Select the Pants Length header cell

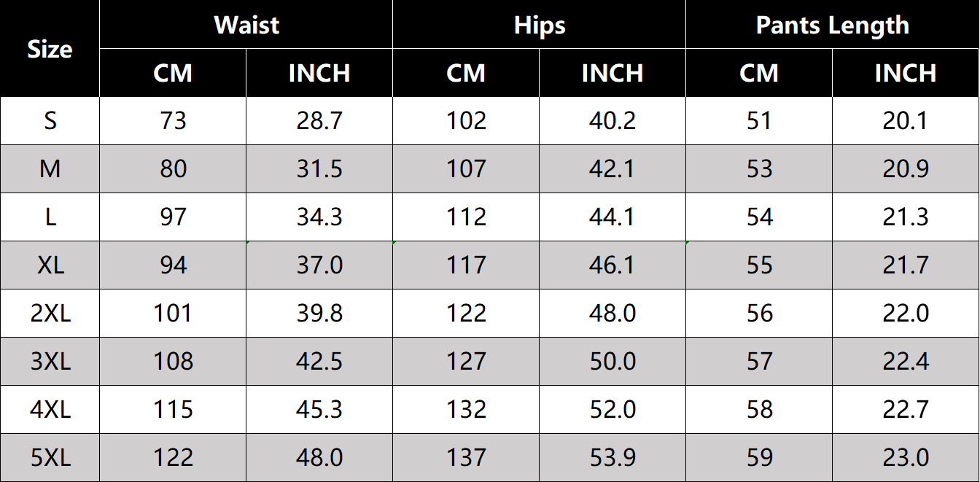coord(832,25)
